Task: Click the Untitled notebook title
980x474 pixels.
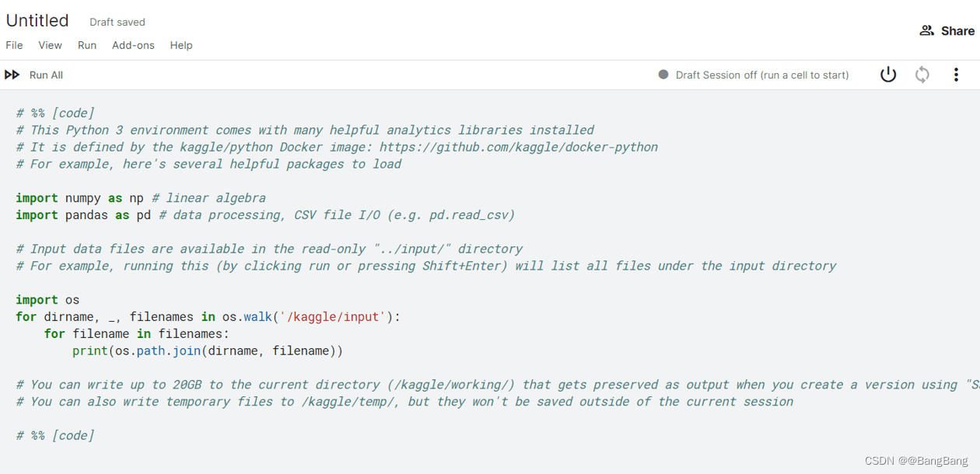Action: [x=37, y=21]
